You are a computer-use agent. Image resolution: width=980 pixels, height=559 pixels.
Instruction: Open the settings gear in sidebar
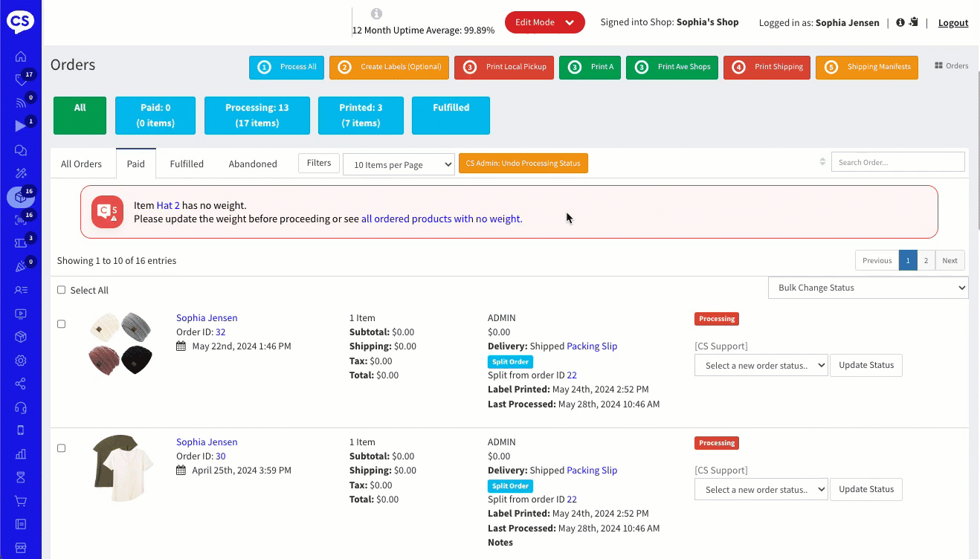coord(21,361)
